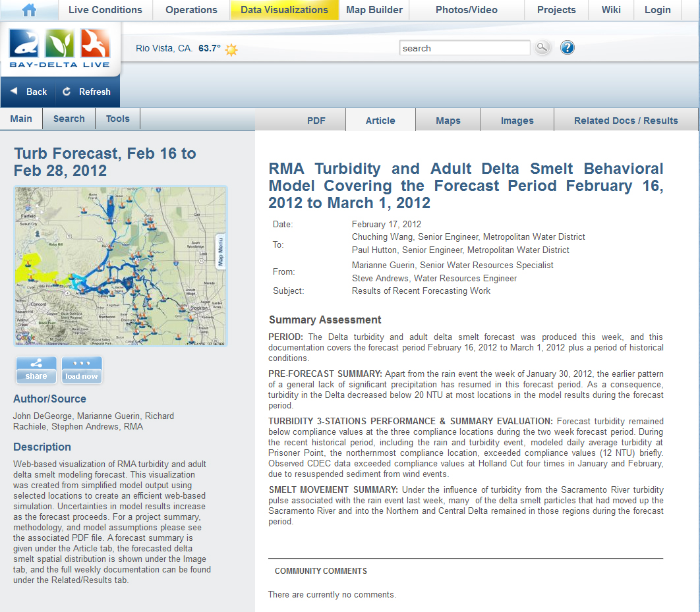Click the Chuching Wang recipient line
This screenshot has height=612, width=700.
coord(468,237)
